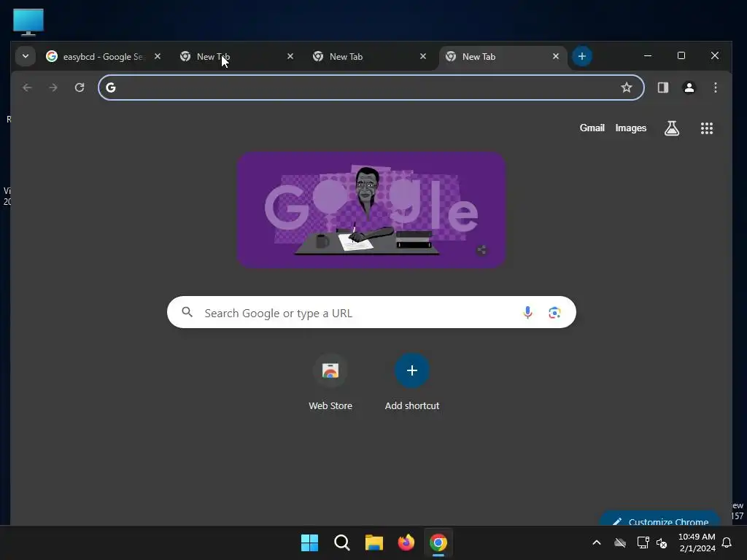
Task: Focus the Chrome address bar
Action: [x=371, y=87]
